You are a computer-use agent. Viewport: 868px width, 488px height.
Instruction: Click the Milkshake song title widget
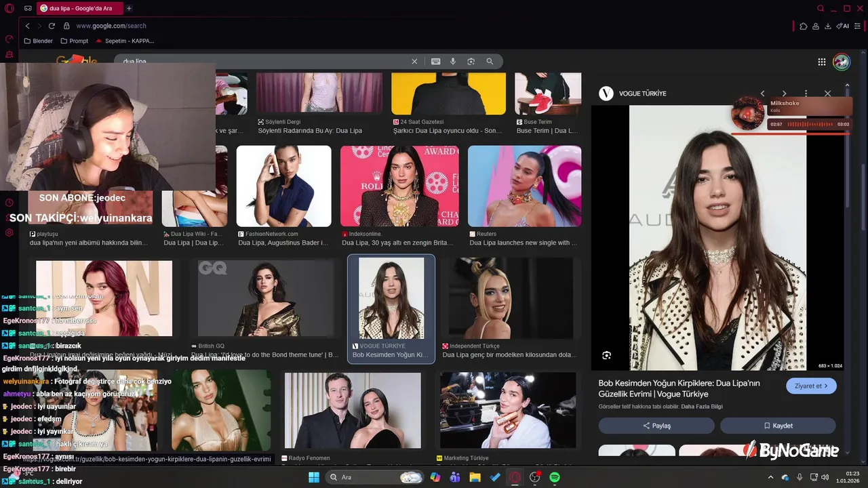pyautogui.click(x=785, y=103)
